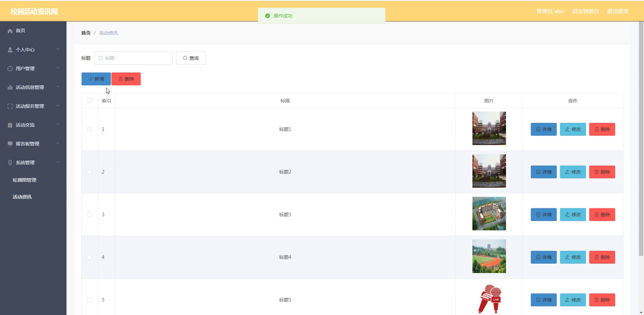Screen dimensions: 644x315
Task: Check the row 5 checkbox
Action: click(89, 300)
